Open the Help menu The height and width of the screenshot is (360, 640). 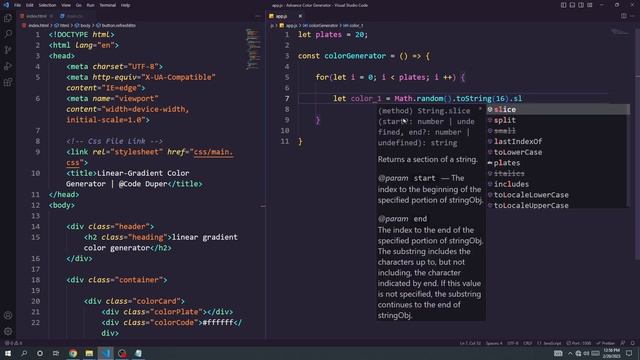tap(125, 5)
